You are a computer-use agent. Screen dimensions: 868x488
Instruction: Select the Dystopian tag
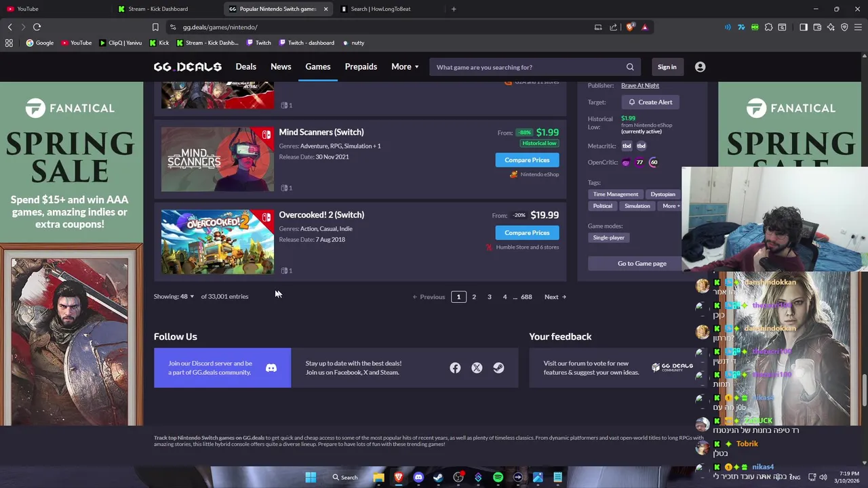point(663,195)
